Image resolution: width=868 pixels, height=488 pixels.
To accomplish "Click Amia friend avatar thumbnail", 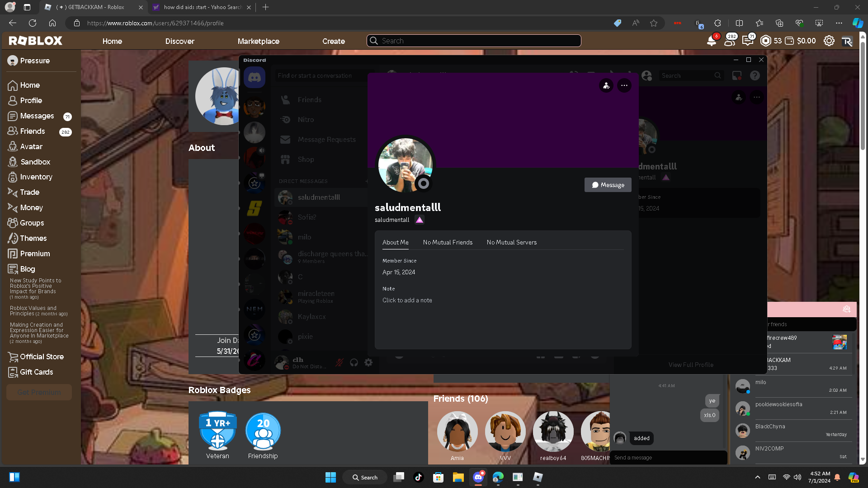I will click(457, 431).
